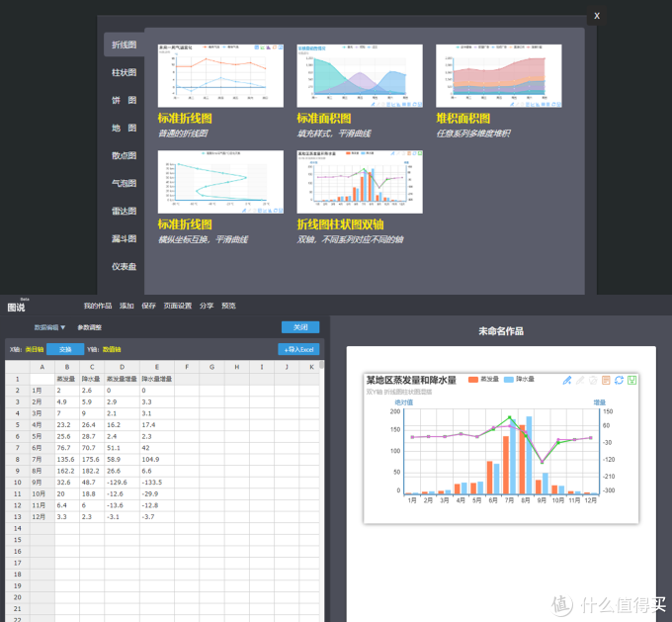Choose the 标准面积图 chart thumbnail
672x622 pixels.
pos(360,75)
